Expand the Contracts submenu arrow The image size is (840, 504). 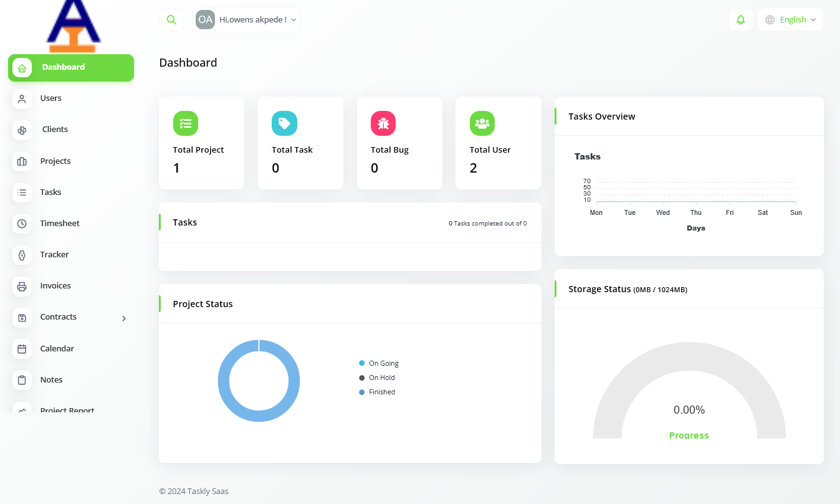pyautogui.click(x=124, y=318)
